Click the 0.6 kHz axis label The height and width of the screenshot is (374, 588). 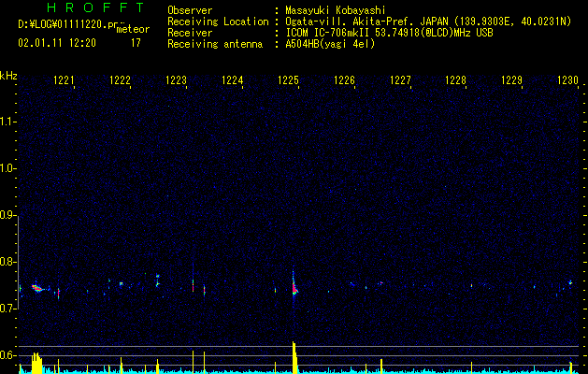pyautogui.click(x=7, y=355)
